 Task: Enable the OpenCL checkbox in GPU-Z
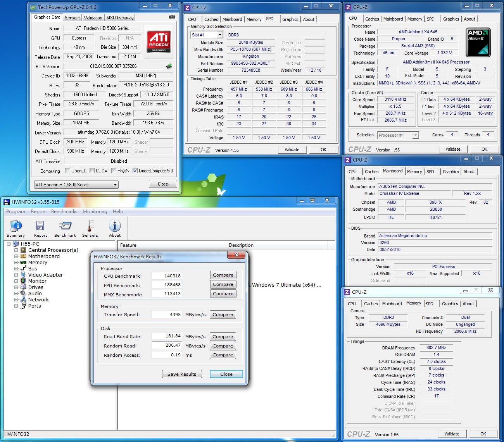[x=68, y=171]
